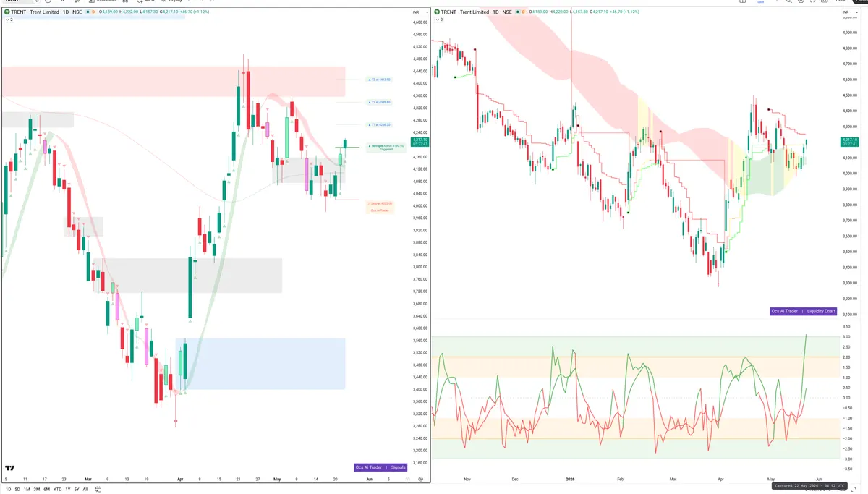Select the YTD time range
868x494 pixels.
click(57, 490)
